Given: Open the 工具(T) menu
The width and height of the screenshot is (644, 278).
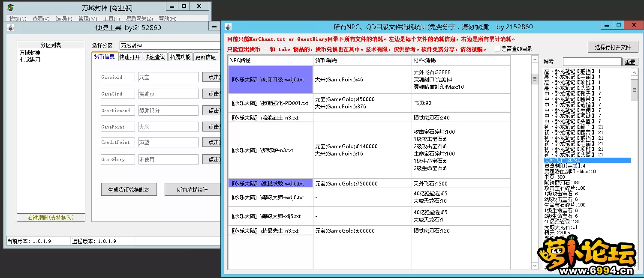Looking at the screenshot, I should [x=111, y=19].
